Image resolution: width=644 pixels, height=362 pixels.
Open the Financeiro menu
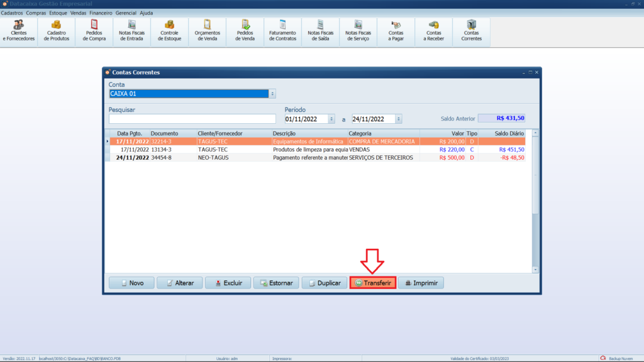(x=101, y=13)
